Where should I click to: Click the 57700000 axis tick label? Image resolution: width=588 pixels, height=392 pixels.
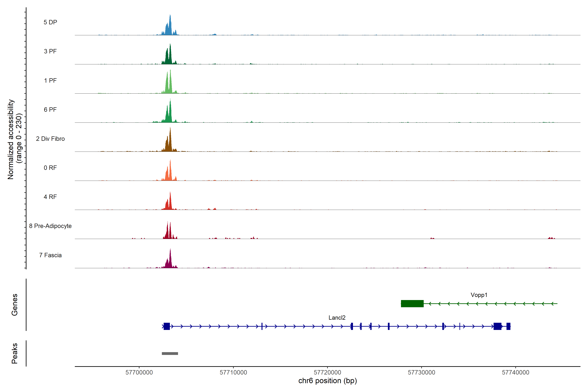pos(139,372)
